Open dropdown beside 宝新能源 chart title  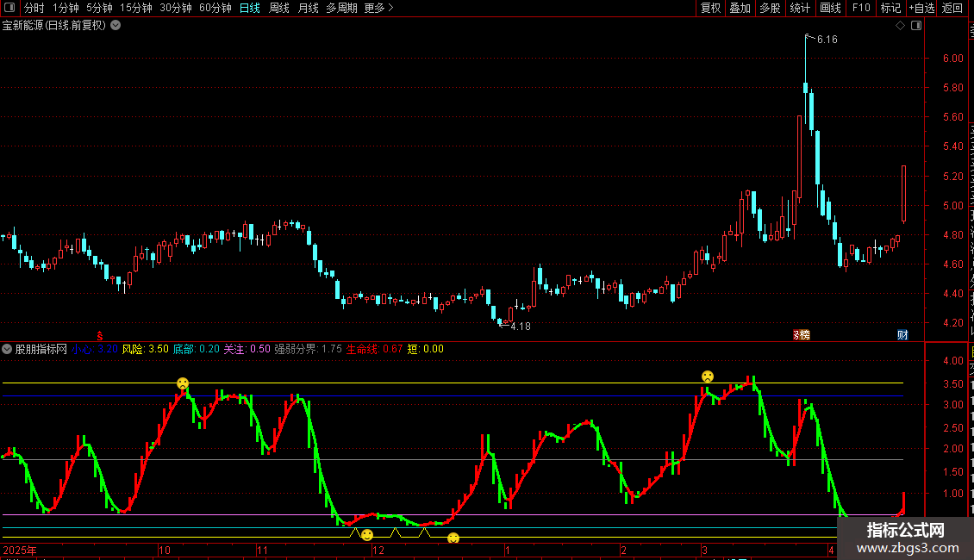(116, 26)
